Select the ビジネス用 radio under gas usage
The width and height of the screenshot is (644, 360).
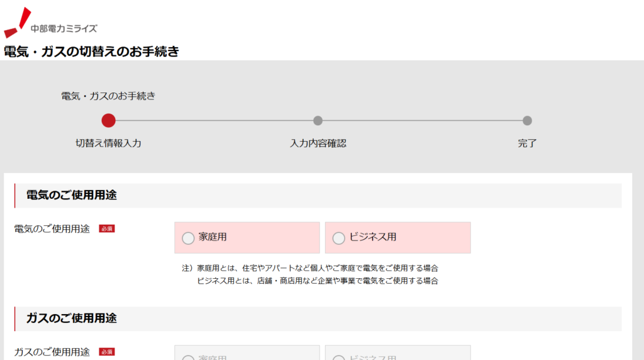338,358
